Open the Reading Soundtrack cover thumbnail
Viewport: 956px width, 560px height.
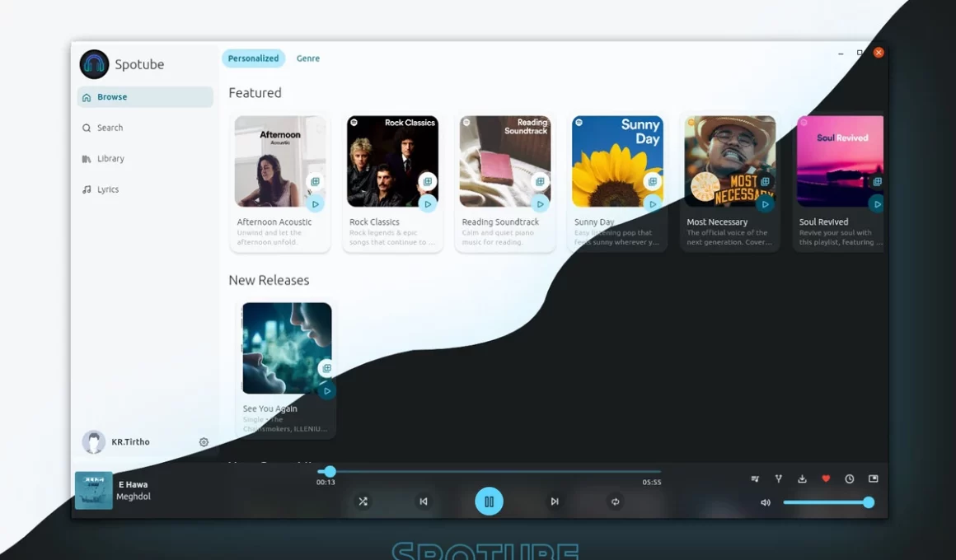(505, 161)
